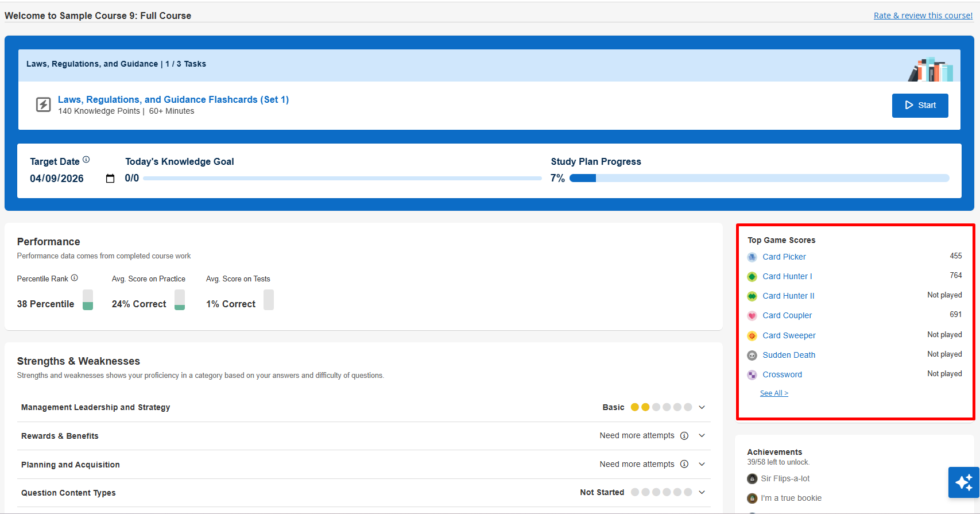Open the Card Hunter I game link
This screenshot has width=980, height=514.
(x=787, y=276)
